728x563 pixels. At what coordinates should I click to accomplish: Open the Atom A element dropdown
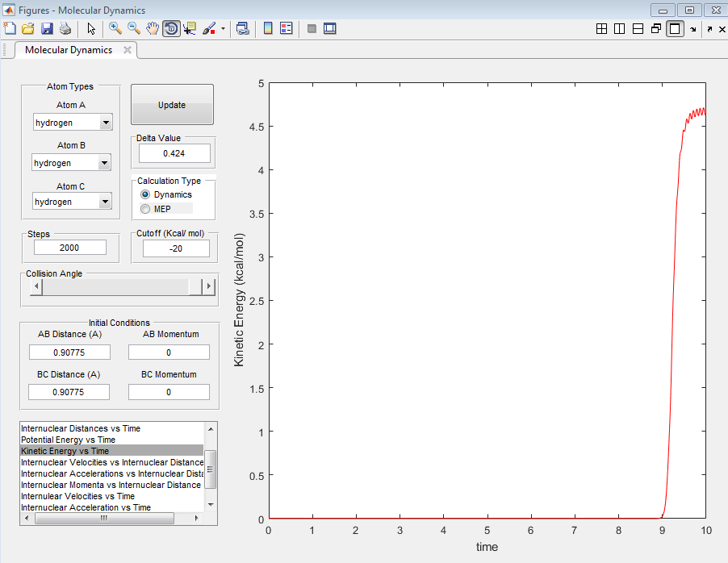point(105,123)
